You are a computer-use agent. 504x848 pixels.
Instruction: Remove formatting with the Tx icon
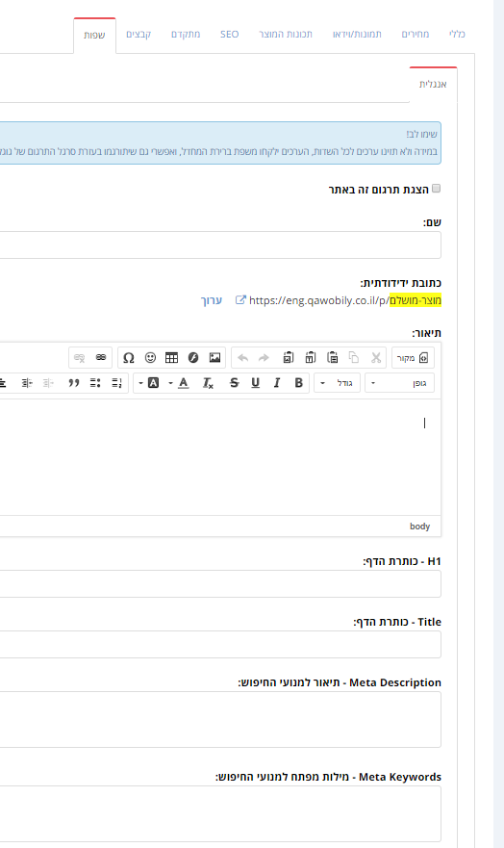(208, 383)
